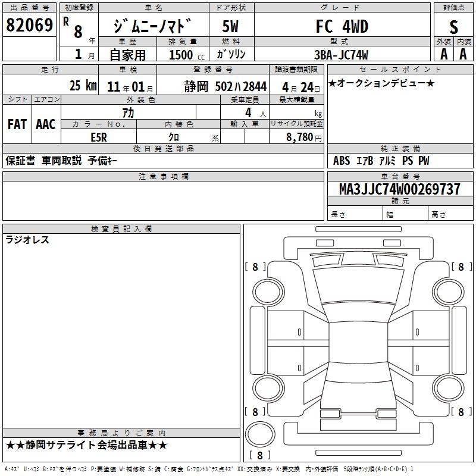Click the color number E5R

click(x=99, y=136)
